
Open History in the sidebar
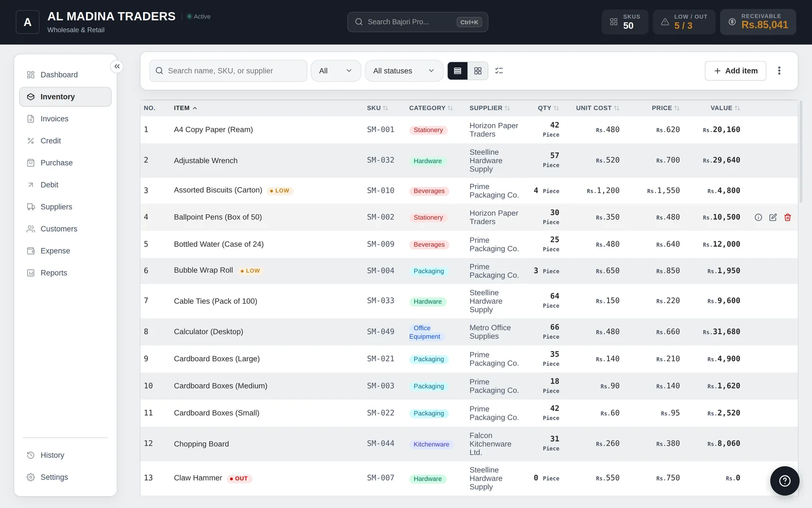[x=65, y=456]
